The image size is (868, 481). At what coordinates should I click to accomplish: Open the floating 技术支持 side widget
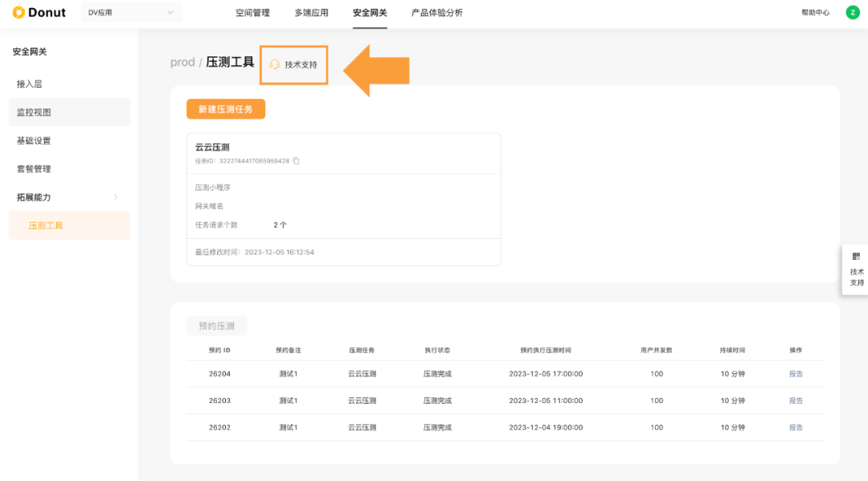click(856, 270)
